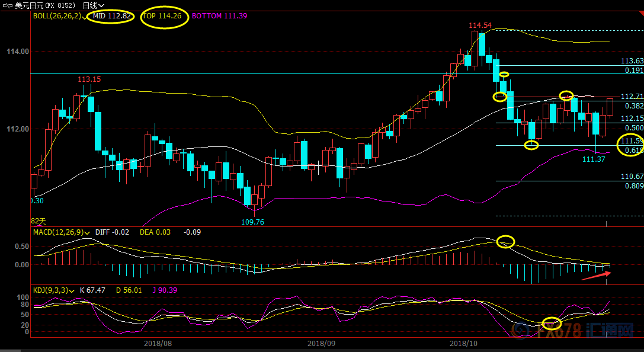Click the 114.00 price axis label
This screenshot has width=644, height=352.
[x=18, y=52]
